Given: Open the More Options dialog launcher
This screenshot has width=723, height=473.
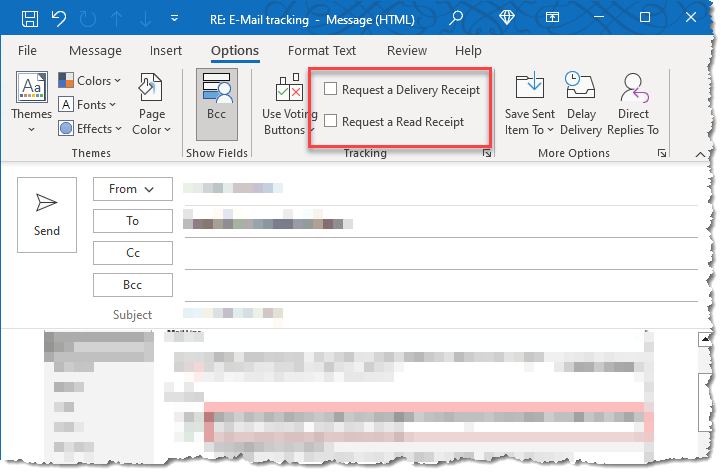Looking at the screenshot, I should pos(662,154).
